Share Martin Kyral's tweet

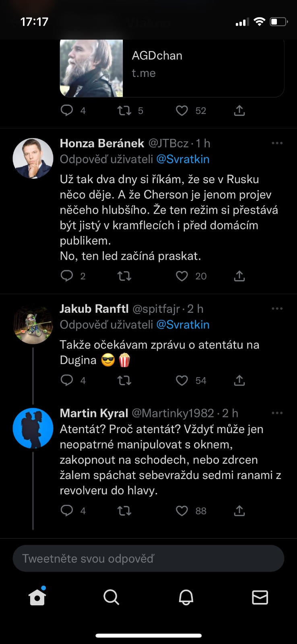click(x=239, y=511)
